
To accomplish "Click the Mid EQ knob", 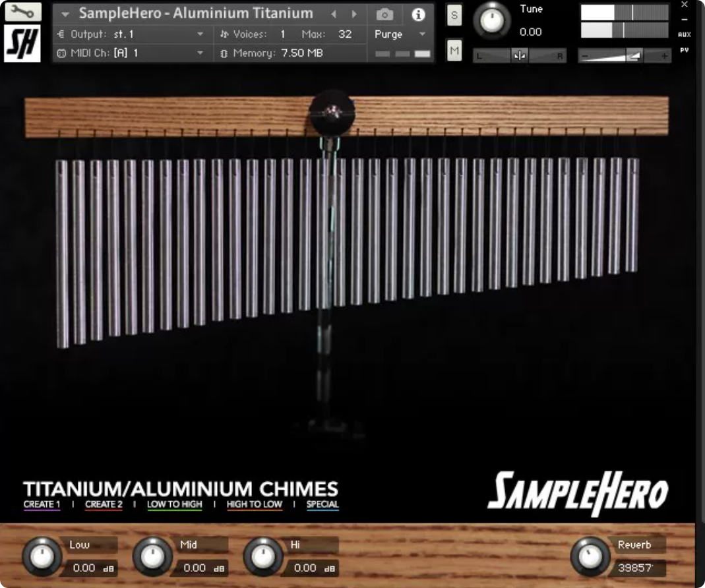I will pos(152,556).
